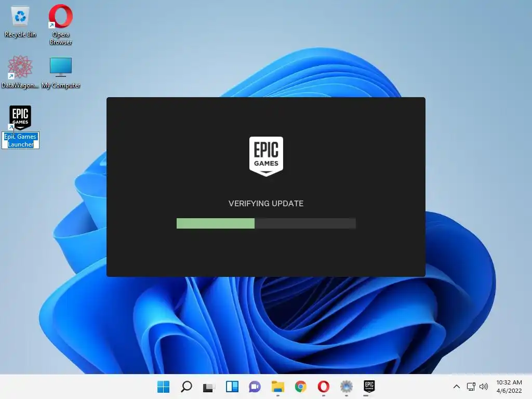Click the VERIFYING UPDATE status text

(x=266, y=203)
